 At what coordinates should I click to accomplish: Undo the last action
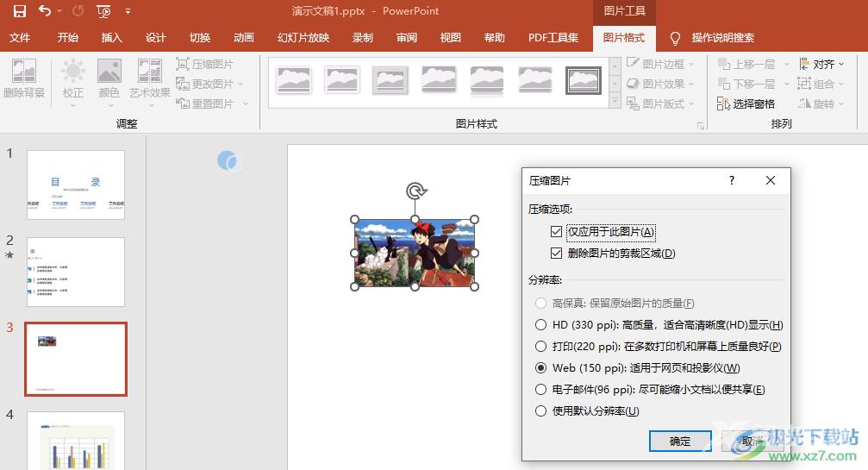tap(45, 10)
